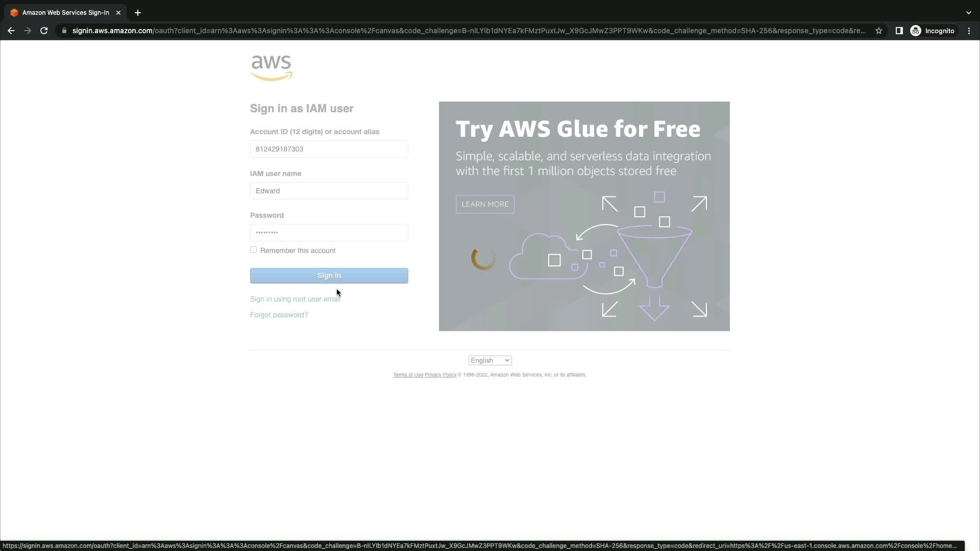Viewport: 980px width, 551px height.
Task: Click the LEARN MORE banner button
Action: coord(485,204)
